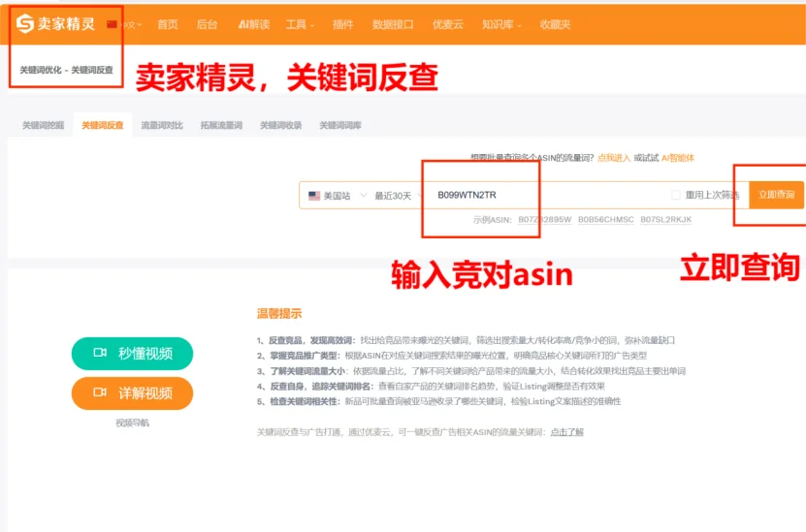Play the 详解视频 video
The width and height of the screenshot is (806, 532).
click(x=132, y=393)
